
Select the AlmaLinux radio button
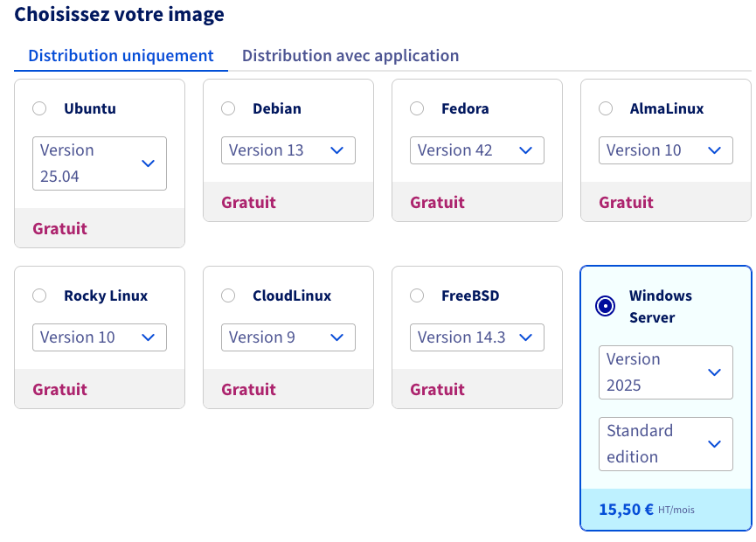click(x=606, y=108)
